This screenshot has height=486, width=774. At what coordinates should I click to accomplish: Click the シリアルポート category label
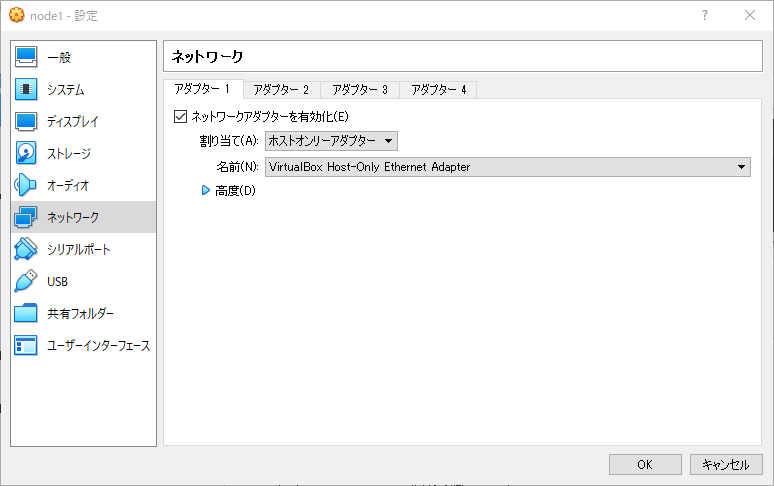click(78, 250)
